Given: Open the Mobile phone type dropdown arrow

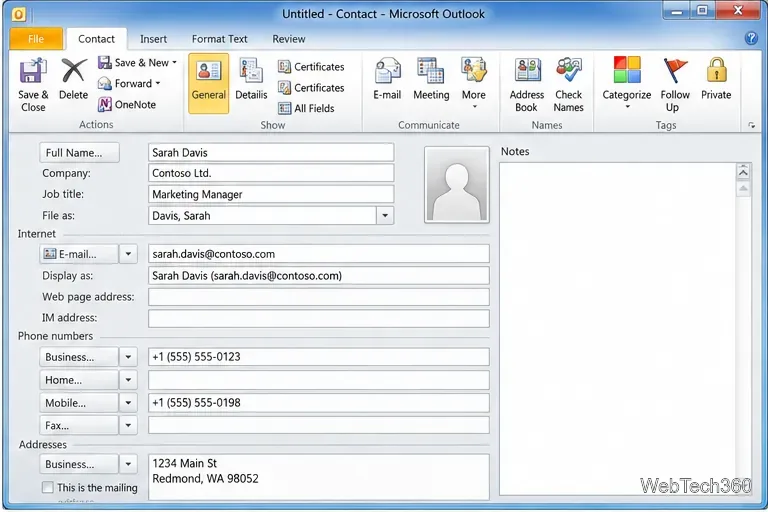Looking at the screenshot, I should (x=128, y=403).
